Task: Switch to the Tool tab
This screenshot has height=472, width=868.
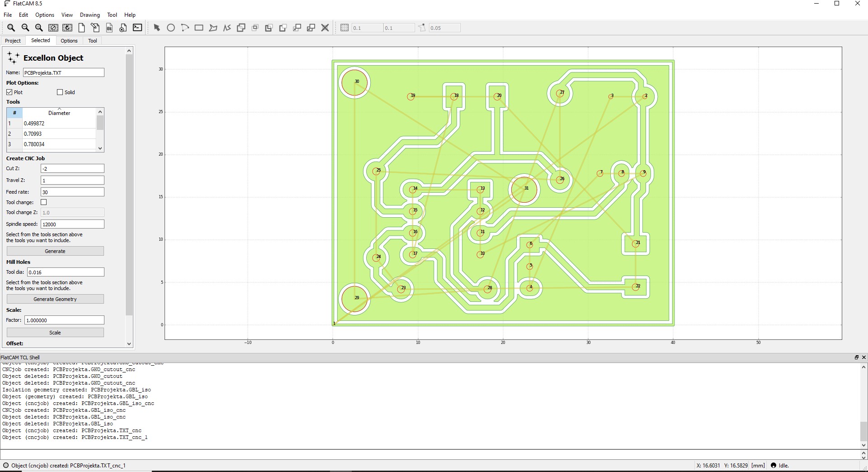Action: [x=93, y=41]
